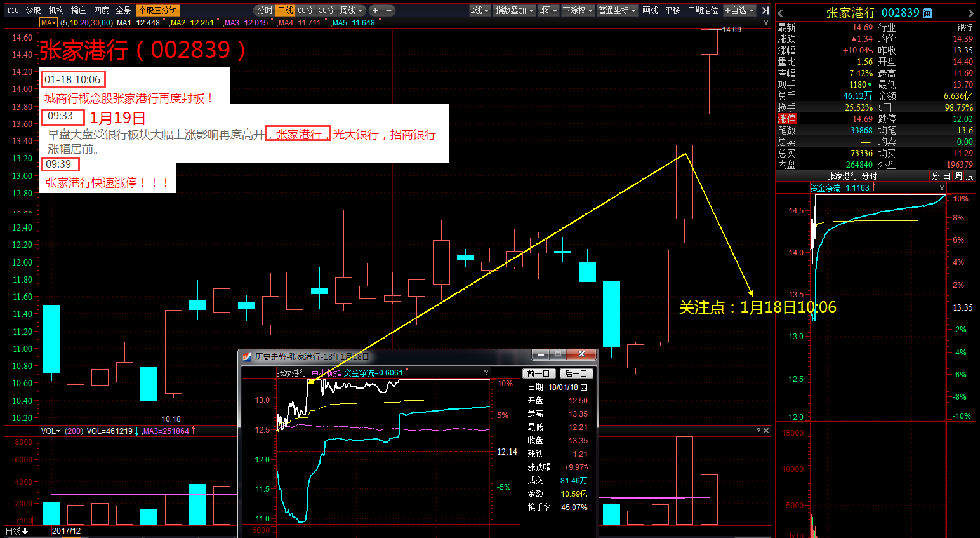Screen dimensions: 980x538
Task: Click MA1=12.448 indicator readout
Action: pos(138,22)
